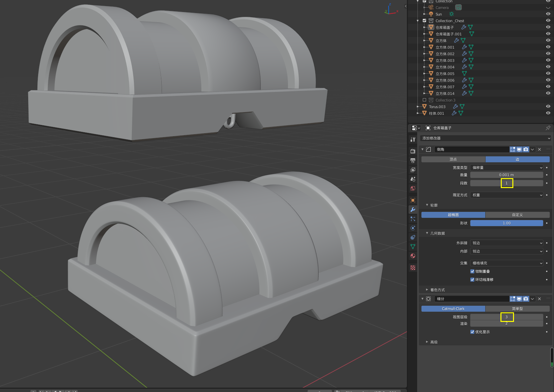This screenshot has width=554, height=392.
Task: Open the Tool properties tab
Action: [x=413, y=139]
